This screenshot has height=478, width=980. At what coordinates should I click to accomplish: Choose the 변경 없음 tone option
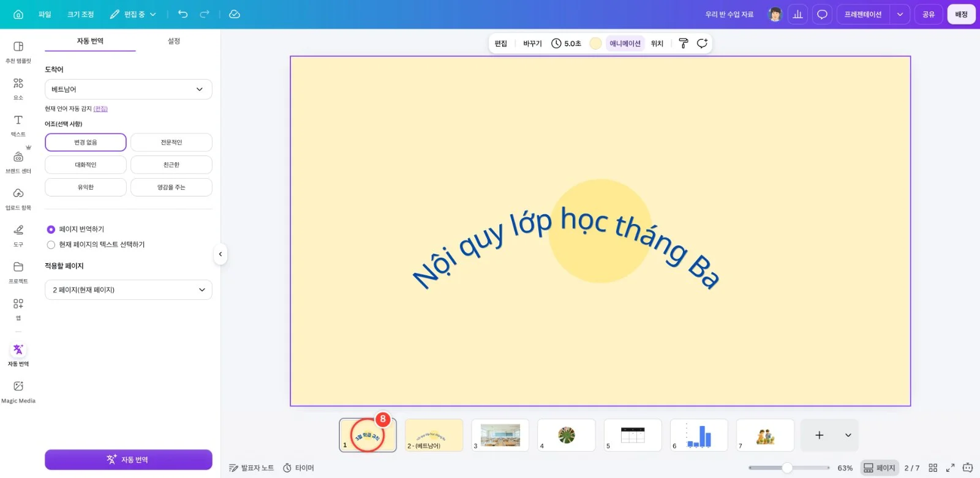click(86, 142)
